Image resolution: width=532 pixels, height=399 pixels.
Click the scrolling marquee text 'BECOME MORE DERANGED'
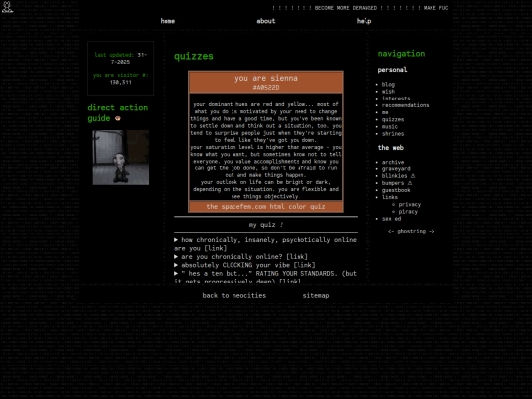point(346,8)
